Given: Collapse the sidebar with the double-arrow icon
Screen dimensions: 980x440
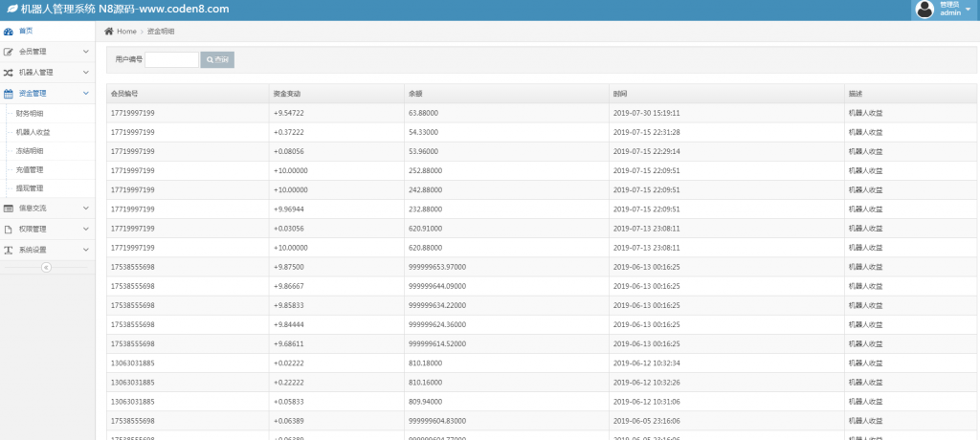Looking at the screenshot, I should (46, 268).
